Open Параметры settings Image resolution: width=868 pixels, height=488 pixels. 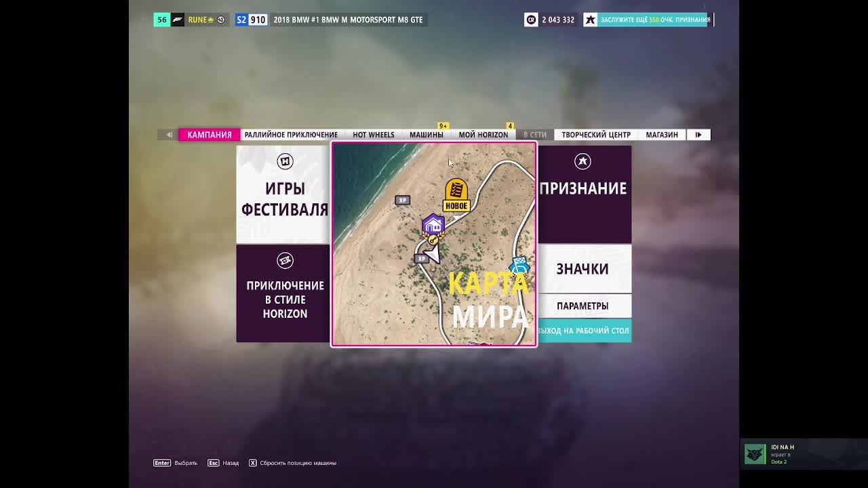click(585, 306)
